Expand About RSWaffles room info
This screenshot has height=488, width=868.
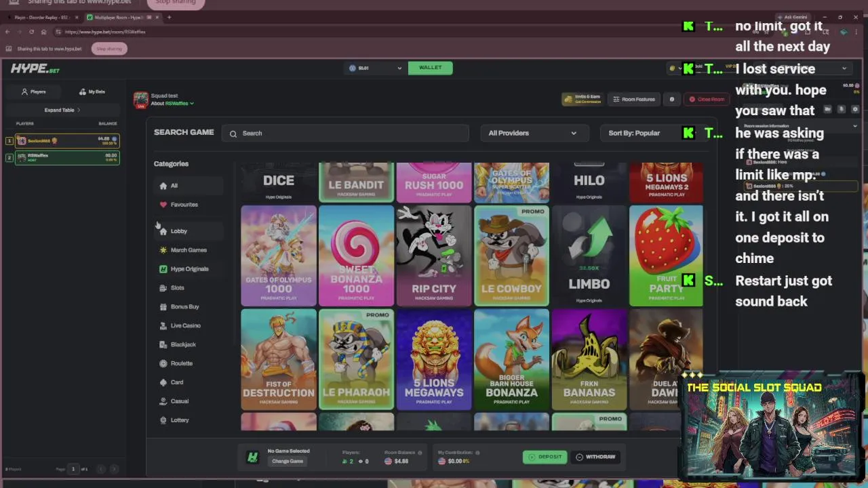pyautogui.click(x=172, y=104)
